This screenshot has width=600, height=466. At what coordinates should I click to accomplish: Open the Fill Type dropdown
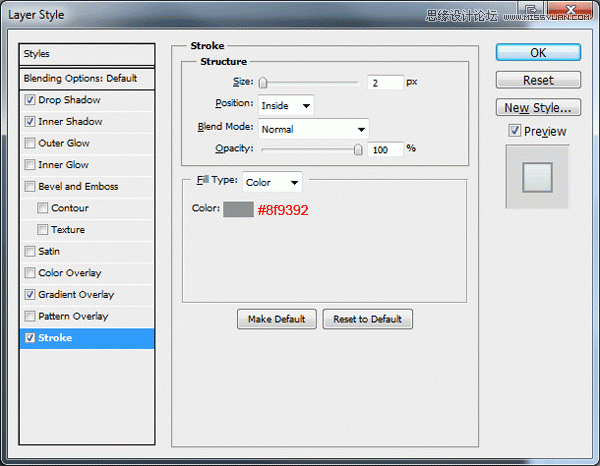click(272, 182)
